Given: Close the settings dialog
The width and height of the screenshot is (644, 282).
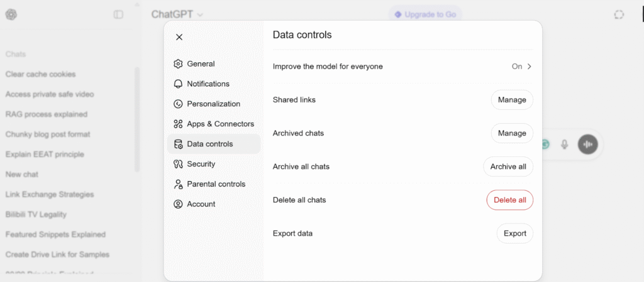Looking at the screenshot, I should point(179,37).
